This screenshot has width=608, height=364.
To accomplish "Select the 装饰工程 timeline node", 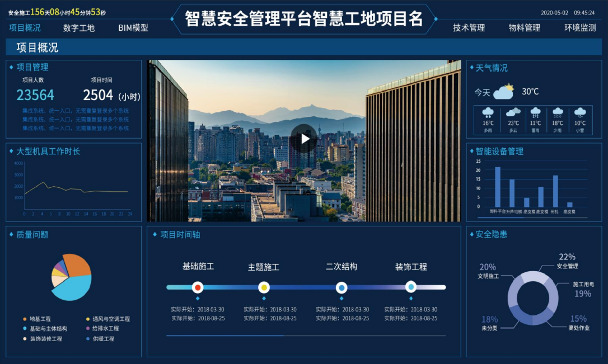I will (x=411, y=287).
